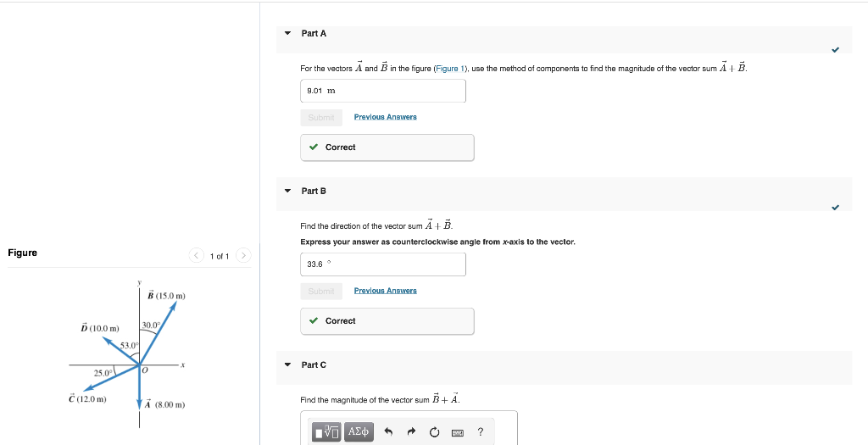The image size is (868, 445).
Task: Open the Greek symbols ΑΣΦ palette
Action: click(x=359, y=432)
